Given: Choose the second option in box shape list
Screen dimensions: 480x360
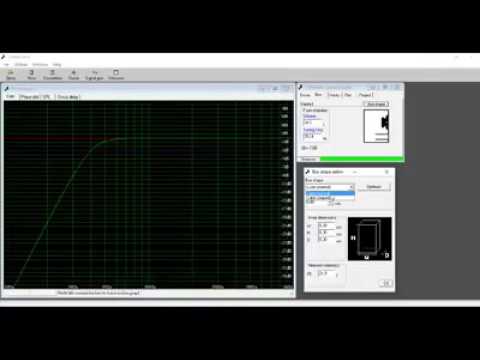Looking at the screenshot, I should [330, 198].
